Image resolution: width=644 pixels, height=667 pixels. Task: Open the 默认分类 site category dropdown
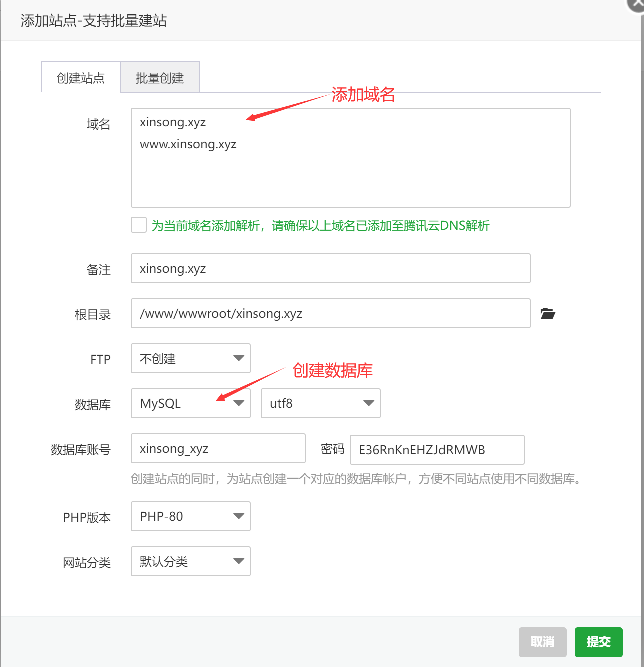191,561
